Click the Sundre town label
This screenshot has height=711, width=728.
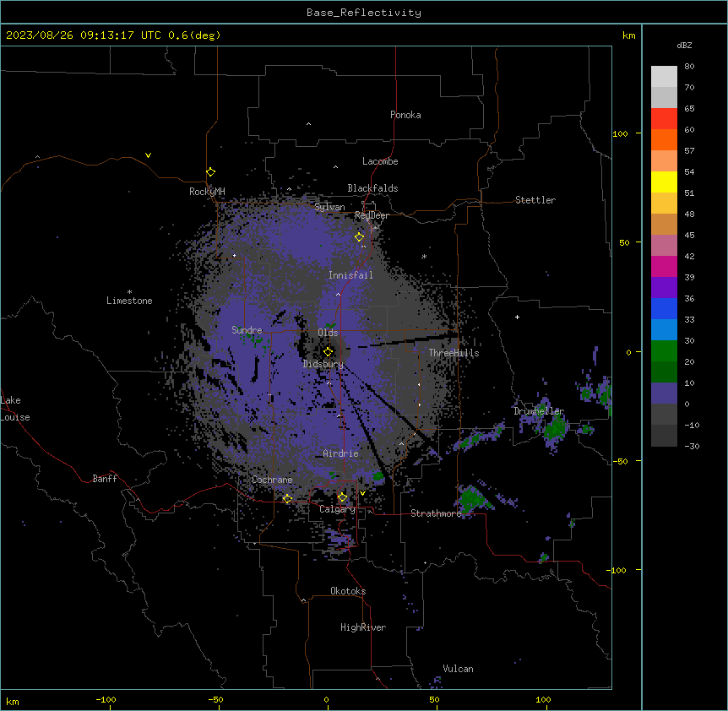(247, 330)
